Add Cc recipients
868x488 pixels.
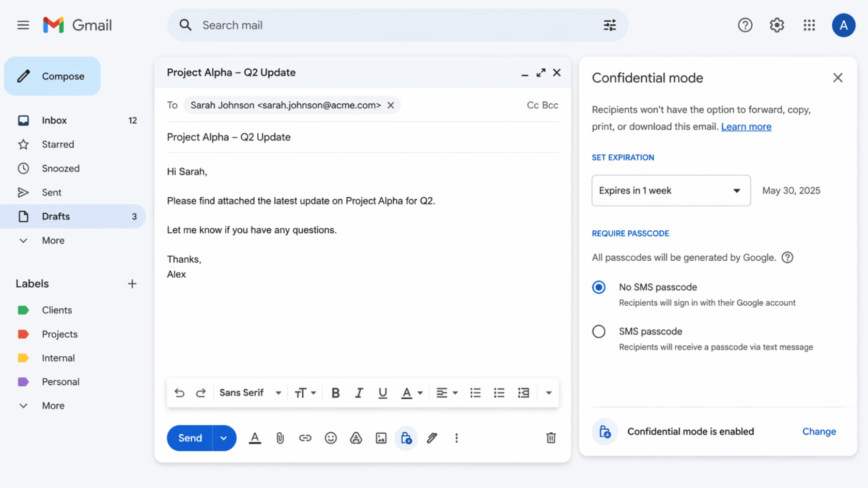pyautogui.click(x=533, y=105)
